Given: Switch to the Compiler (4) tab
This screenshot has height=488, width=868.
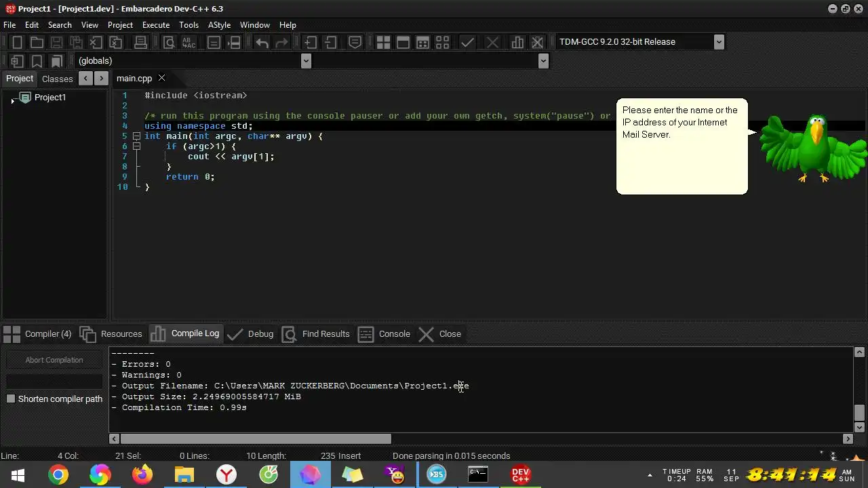Looking at the screenshot, I should click(x=37, y=333).
